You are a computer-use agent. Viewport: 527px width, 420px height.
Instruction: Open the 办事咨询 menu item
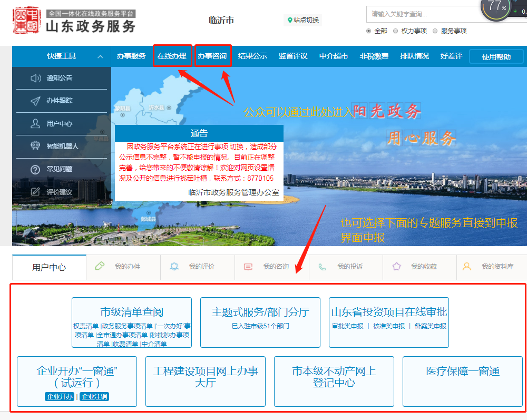click(212, 56)
